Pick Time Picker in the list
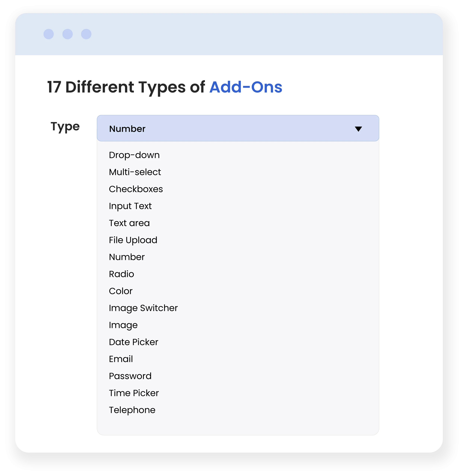Viewport: 464px width, 476px height. coord(134,393)
